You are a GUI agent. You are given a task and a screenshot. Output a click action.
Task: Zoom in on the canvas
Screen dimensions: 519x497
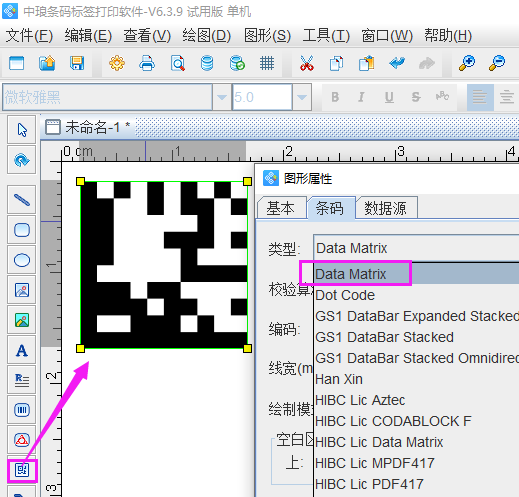pos(467,63)
